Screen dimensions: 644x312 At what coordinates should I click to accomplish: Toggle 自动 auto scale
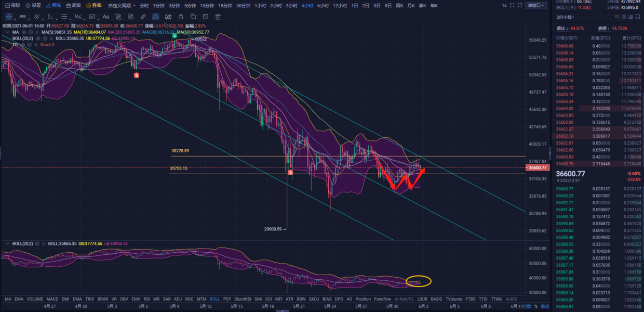545,307
